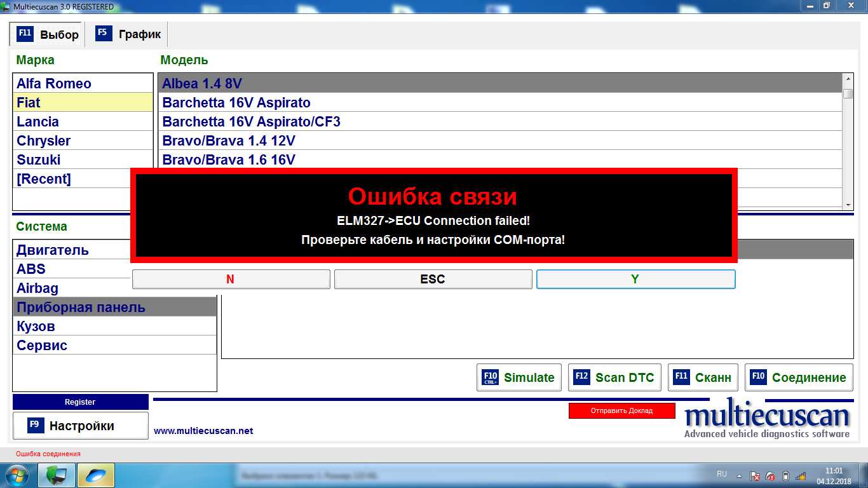868x488 pixels.
Task: Click the model list scrollbar thumb
Action: click(x=848, y=93)
